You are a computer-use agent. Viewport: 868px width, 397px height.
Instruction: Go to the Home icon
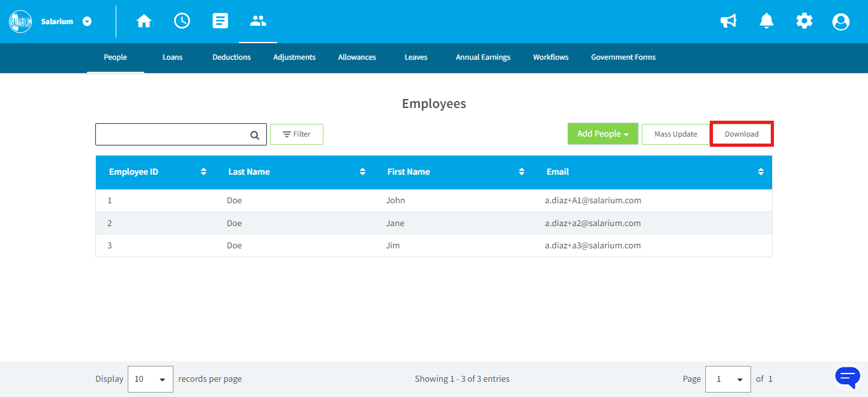coord(144,21)
